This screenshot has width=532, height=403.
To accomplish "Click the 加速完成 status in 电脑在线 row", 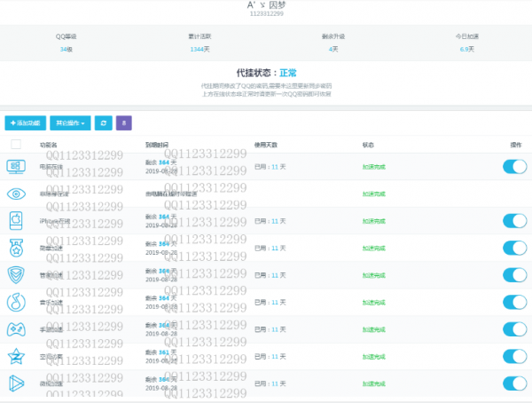I will coord(374,167).
